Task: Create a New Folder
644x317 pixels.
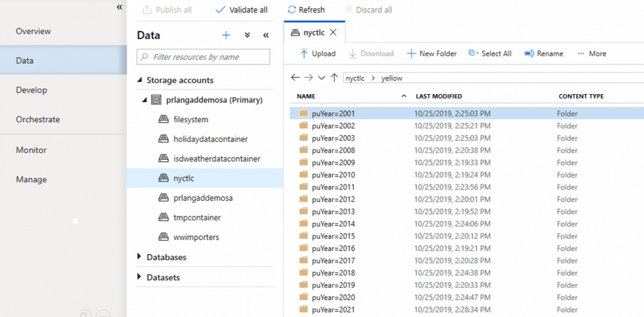Action: tap(432, 54)
